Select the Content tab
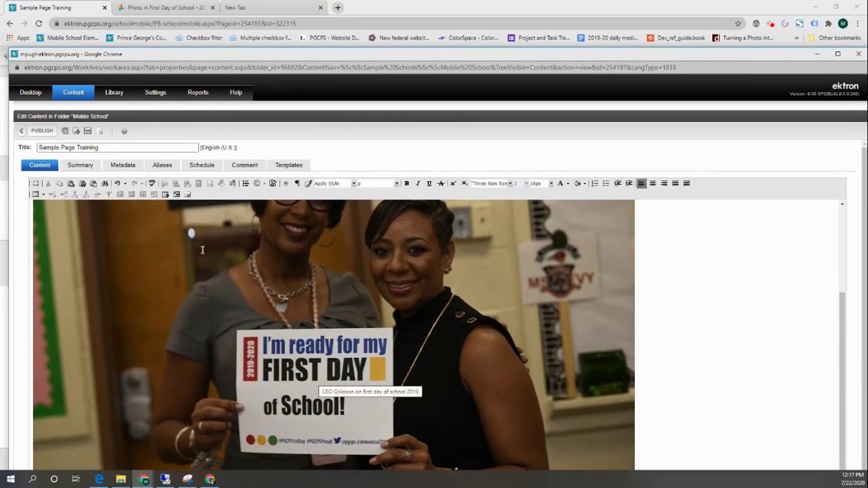 point(39,165)
